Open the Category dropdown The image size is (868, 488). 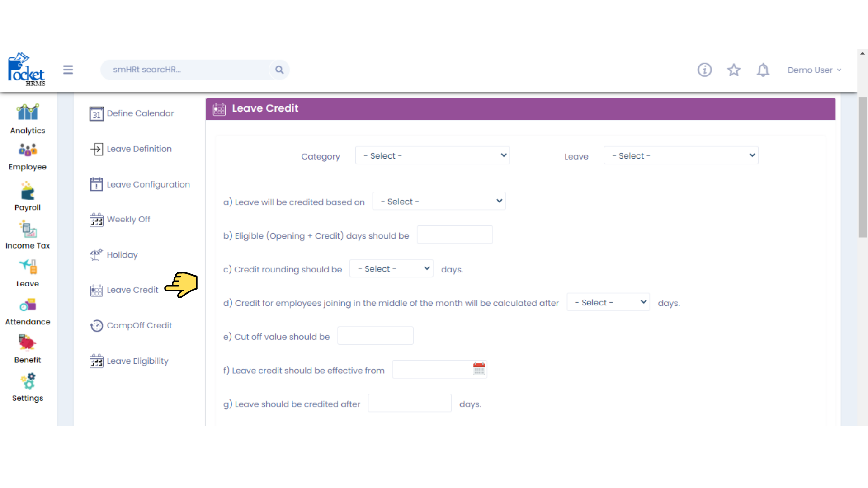pyautogui.click(x=433, y=155)
